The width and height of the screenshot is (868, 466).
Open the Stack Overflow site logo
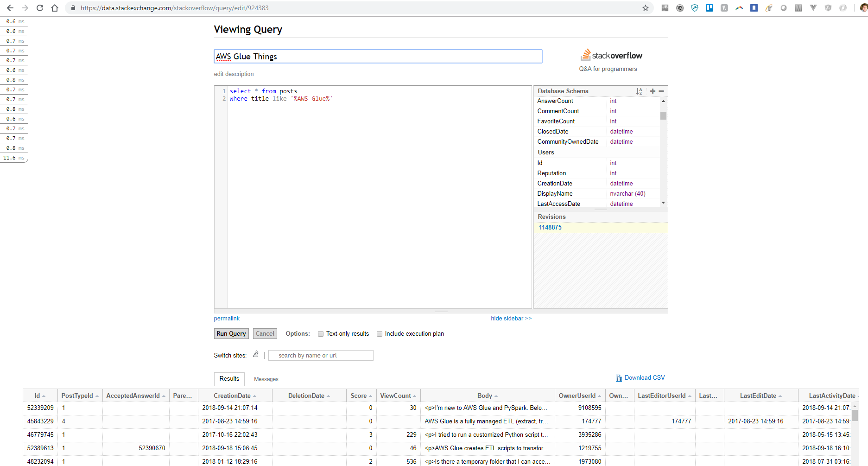(611, 55)
